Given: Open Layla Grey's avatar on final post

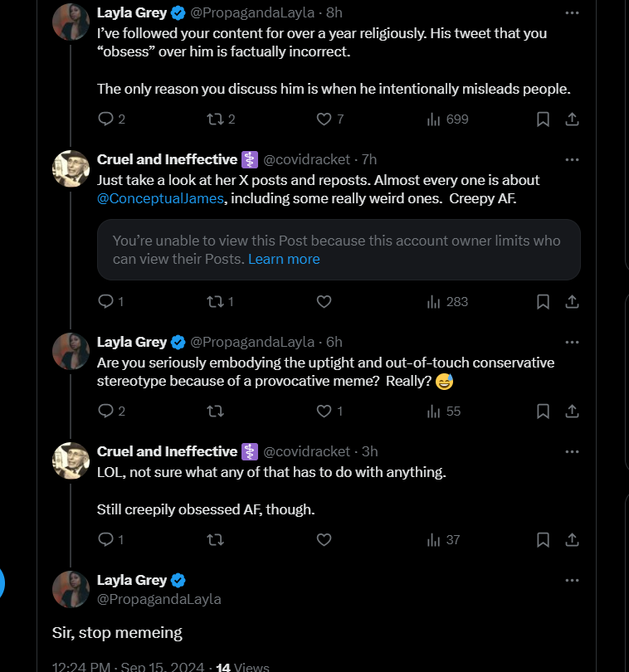Looking at the screenshot, I should (x=71, y=589).
